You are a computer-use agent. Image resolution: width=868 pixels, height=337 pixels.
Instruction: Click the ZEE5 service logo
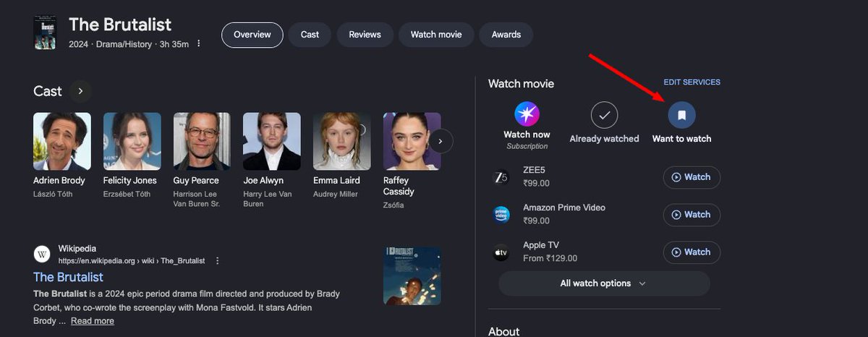tap(501, 177)
